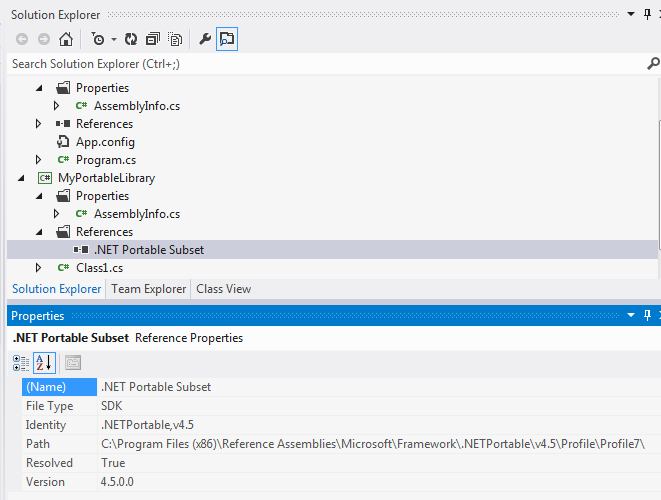Click the Path value with Profile7
Screen dimensions: 661x500
tap(373, 444)
